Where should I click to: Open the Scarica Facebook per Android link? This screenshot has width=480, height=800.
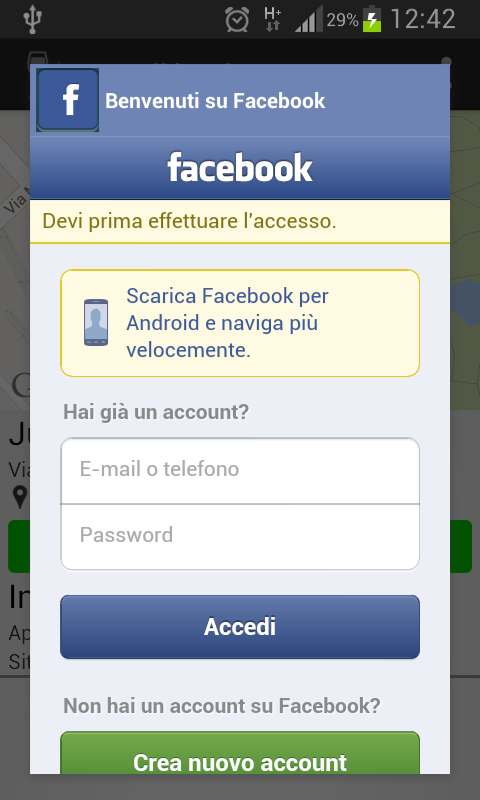(x=228, y=323)
